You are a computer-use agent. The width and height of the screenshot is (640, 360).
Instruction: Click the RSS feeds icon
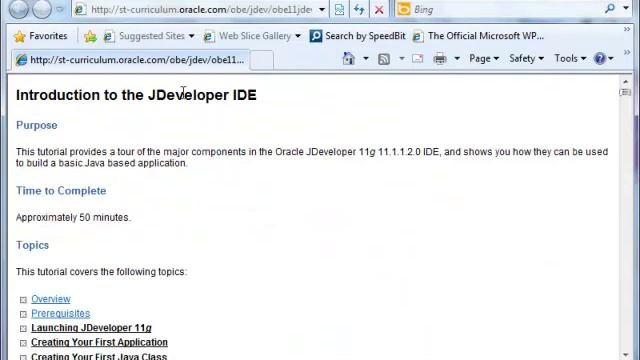[x=384, y=59]
